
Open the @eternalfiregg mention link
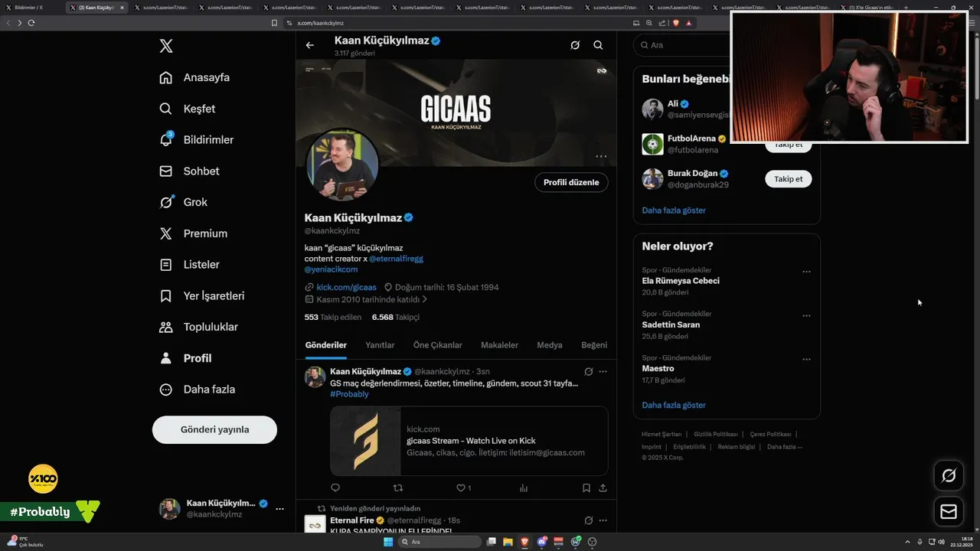[x=396, y=259]
